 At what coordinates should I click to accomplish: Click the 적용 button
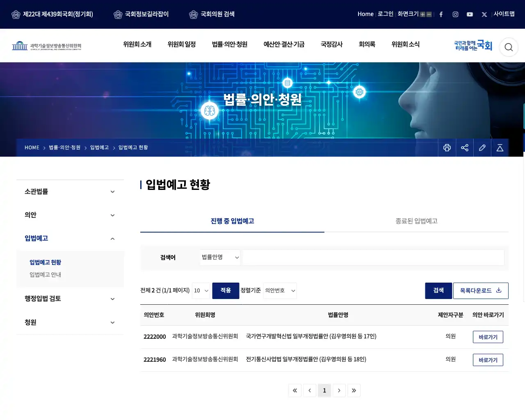pyautogui.click(x=226, y=291)
